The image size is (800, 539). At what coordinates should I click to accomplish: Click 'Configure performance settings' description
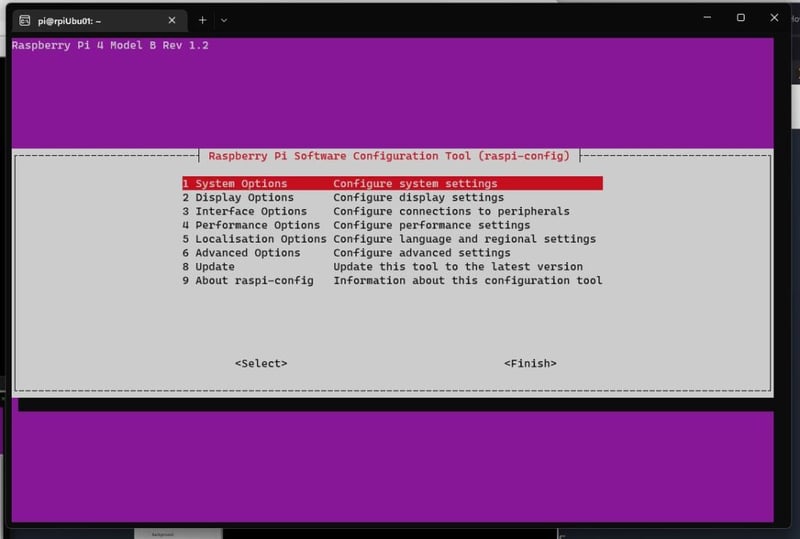pyautogui.click(x=432, y=225)
